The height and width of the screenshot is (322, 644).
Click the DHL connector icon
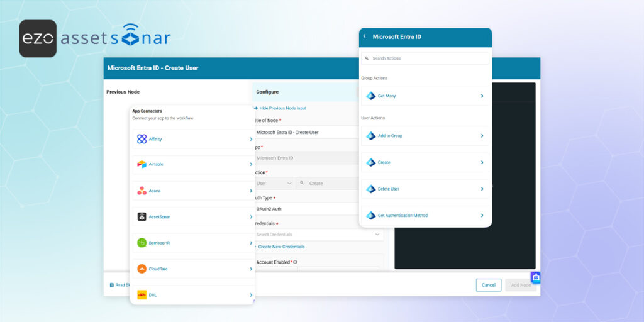click(142, 295)
